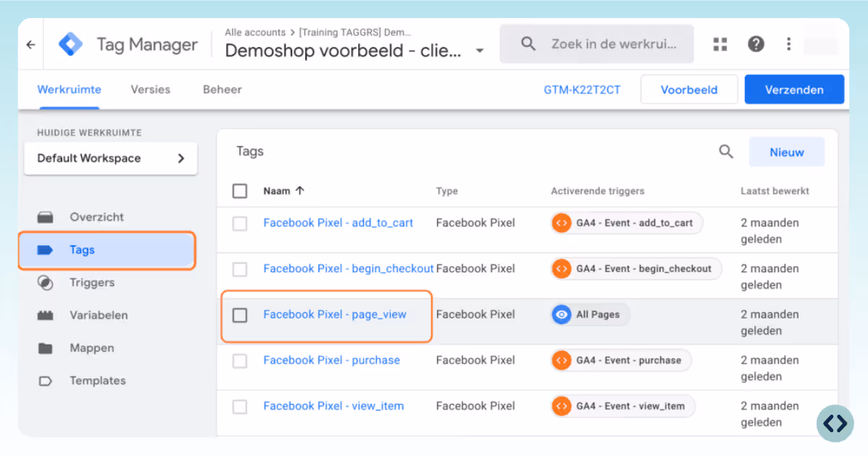Click the Type column header
The image size is (868, 456).
447,191
